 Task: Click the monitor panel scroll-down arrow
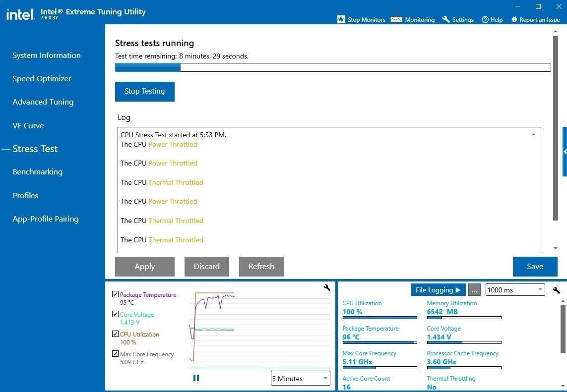[x=563, y=386]
